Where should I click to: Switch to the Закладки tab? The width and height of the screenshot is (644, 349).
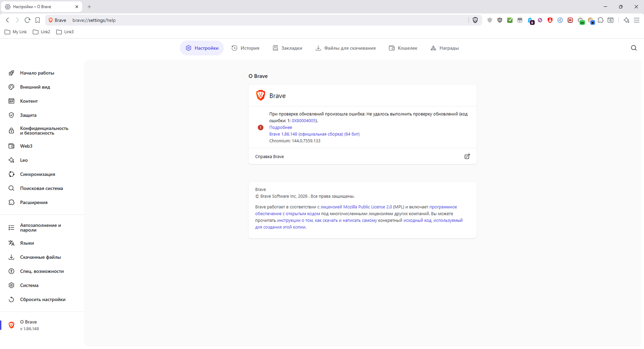287,48
